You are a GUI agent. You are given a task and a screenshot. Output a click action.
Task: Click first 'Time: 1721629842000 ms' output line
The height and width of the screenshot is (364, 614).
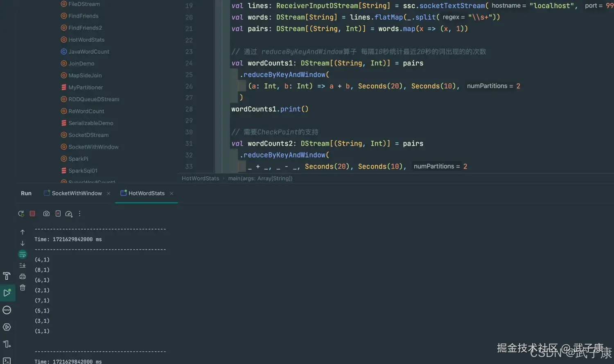click(x=68, y=239)
